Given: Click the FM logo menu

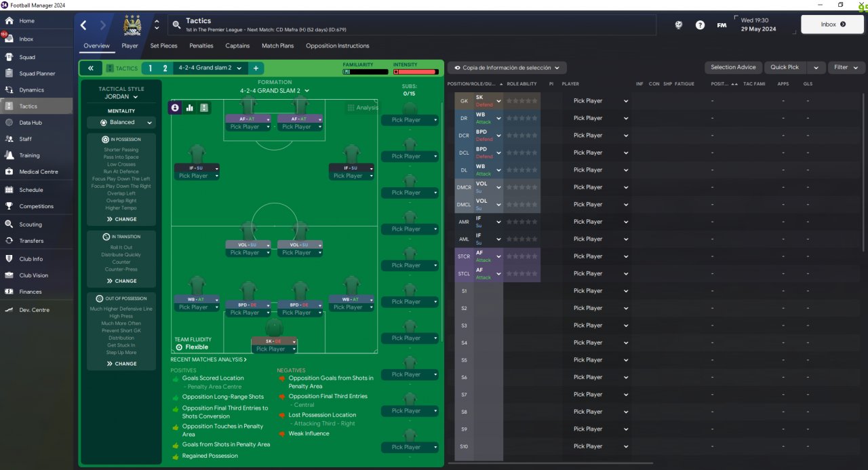Looking at the screenshot, I should (722, 25).
